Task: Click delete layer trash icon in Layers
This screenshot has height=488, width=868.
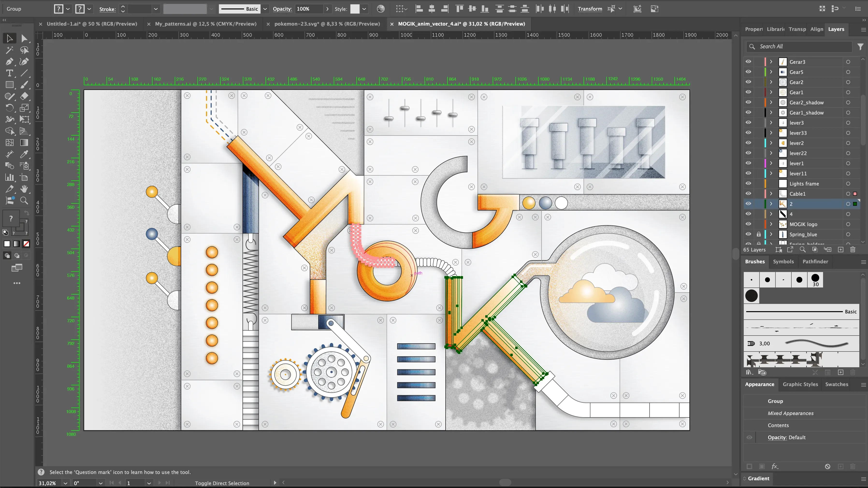Action: pyautogui.click(x=853, y=250)
